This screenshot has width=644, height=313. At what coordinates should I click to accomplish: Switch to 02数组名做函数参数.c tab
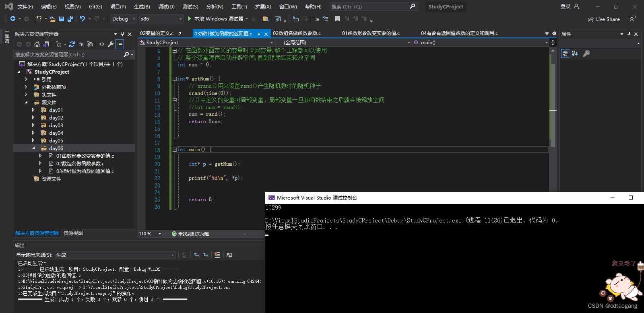(297, 33)
